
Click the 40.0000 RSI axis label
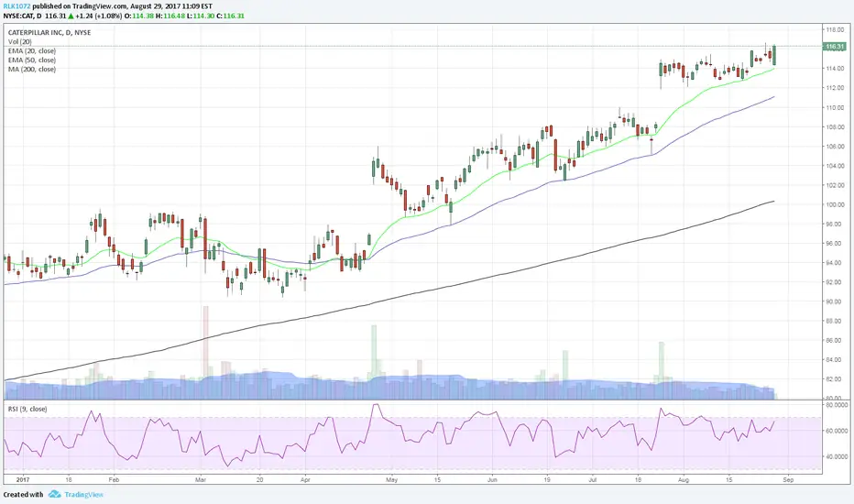pyautogui.click(x=837, y=456)
